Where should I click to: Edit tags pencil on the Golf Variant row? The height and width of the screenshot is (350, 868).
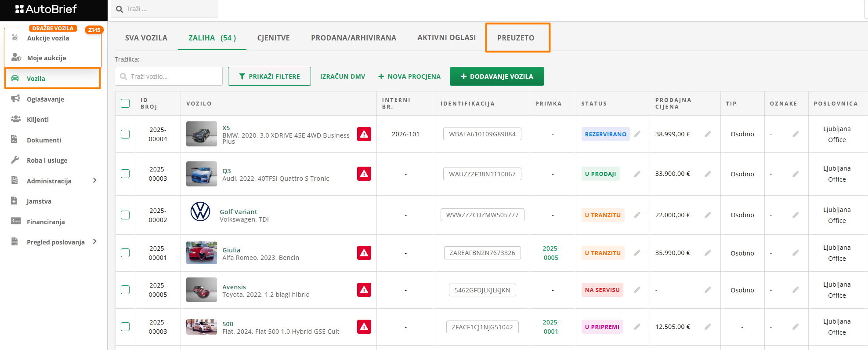coord(796,215)
